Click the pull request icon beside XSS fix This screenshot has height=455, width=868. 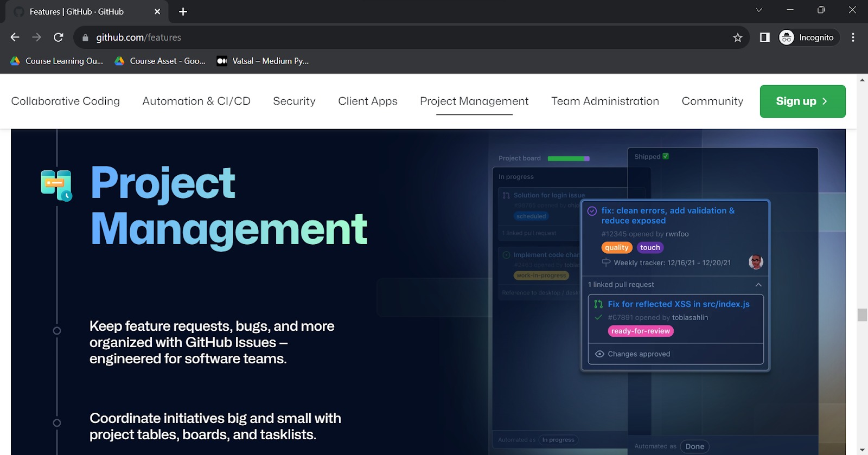(598, 304)
